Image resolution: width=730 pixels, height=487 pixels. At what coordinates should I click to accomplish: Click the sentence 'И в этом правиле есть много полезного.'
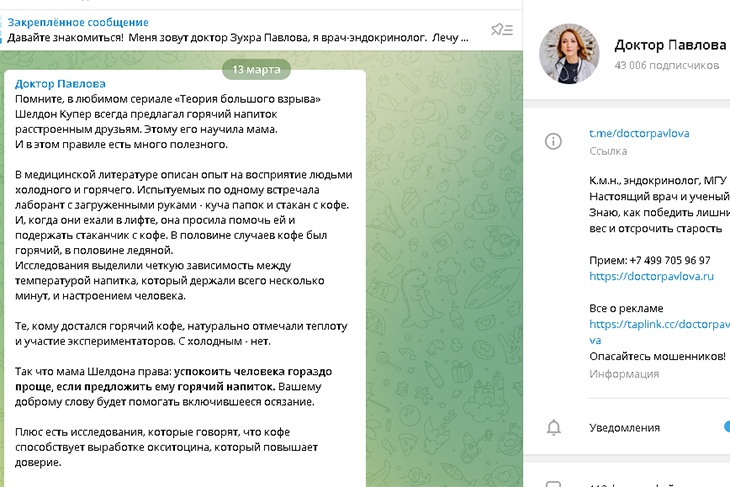point(122,144)
